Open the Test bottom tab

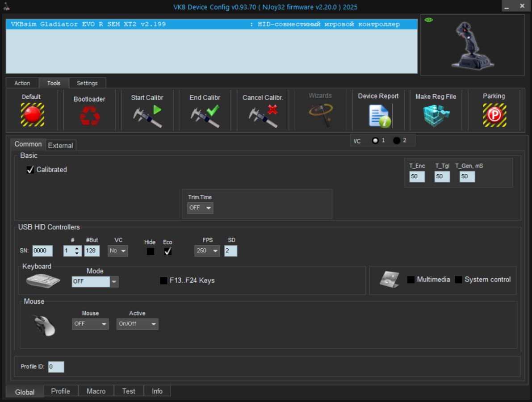pos(129,391)
